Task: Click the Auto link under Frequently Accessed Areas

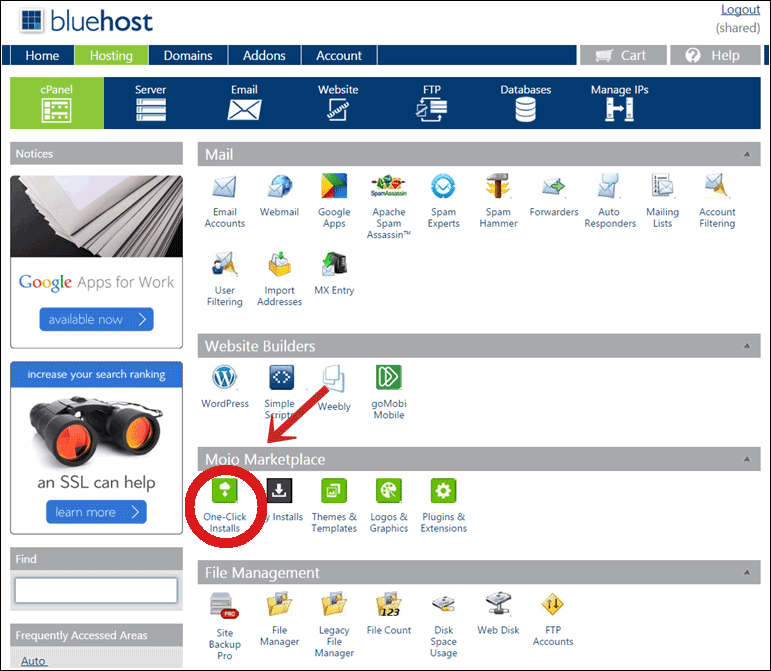Action: 33,661
